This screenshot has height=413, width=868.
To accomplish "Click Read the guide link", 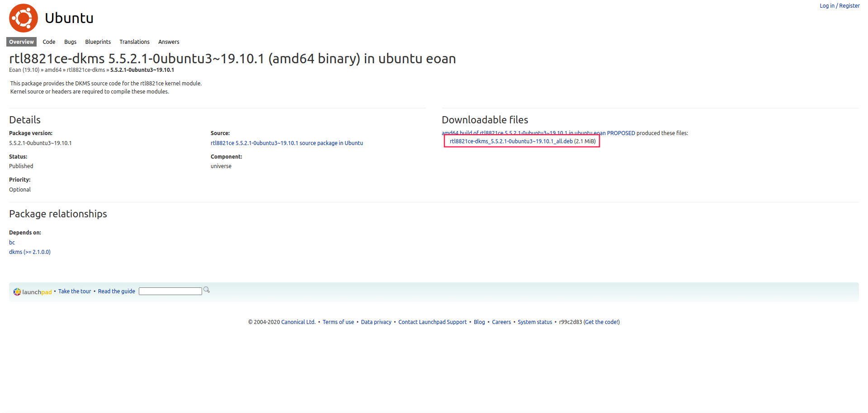I will pos(117,291).
